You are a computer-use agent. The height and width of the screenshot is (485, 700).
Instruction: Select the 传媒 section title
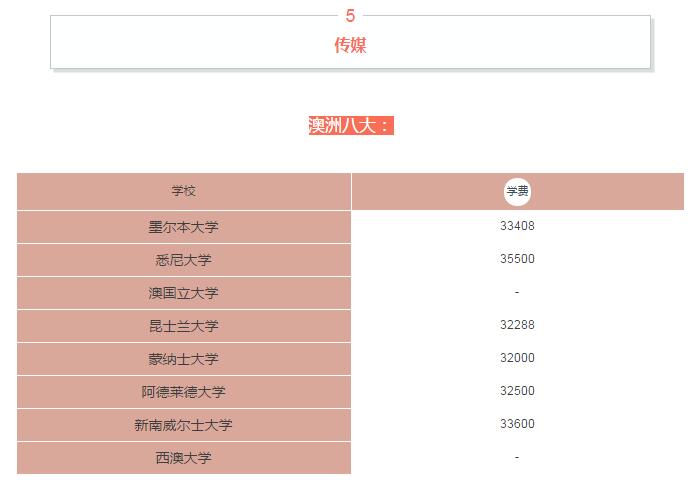[x=350, y=45]
